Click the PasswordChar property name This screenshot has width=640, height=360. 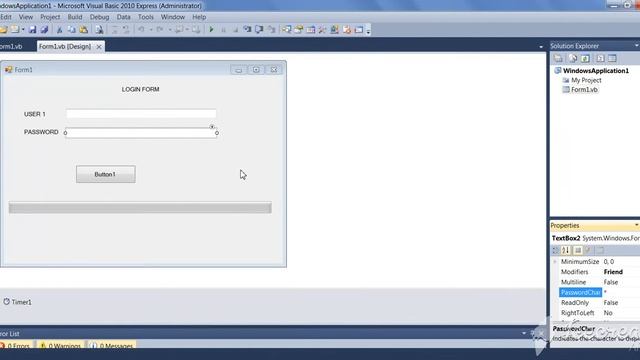tap(580, 292)
